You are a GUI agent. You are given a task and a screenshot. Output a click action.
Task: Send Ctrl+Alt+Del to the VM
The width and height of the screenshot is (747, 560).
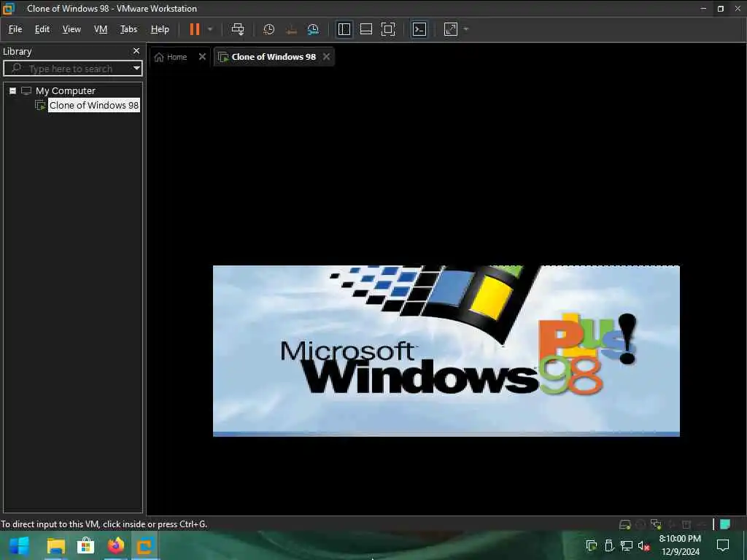click(237, 29)
